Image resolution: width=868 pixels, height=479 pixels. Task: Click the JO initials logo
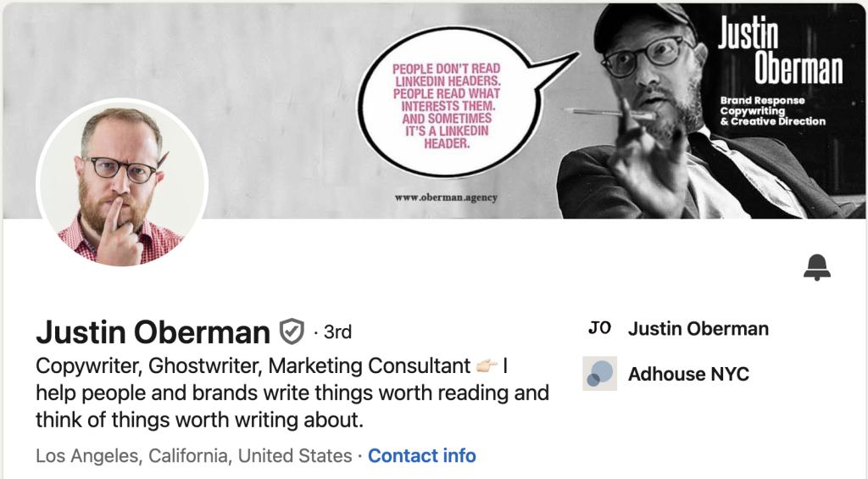(599, 329)
